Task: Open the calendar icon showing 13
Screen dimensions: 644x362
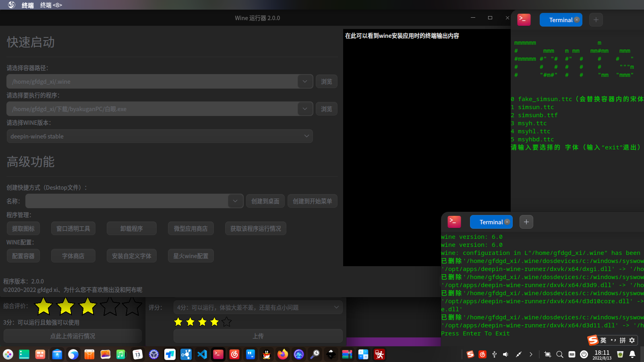Action: coord(138,354)
